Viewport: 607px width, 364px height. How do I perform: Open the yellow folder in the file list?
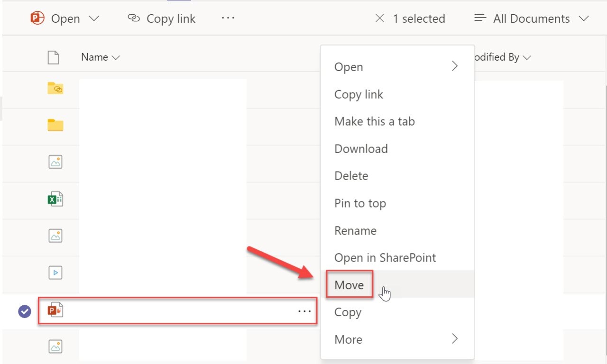[x=55, y=125]
